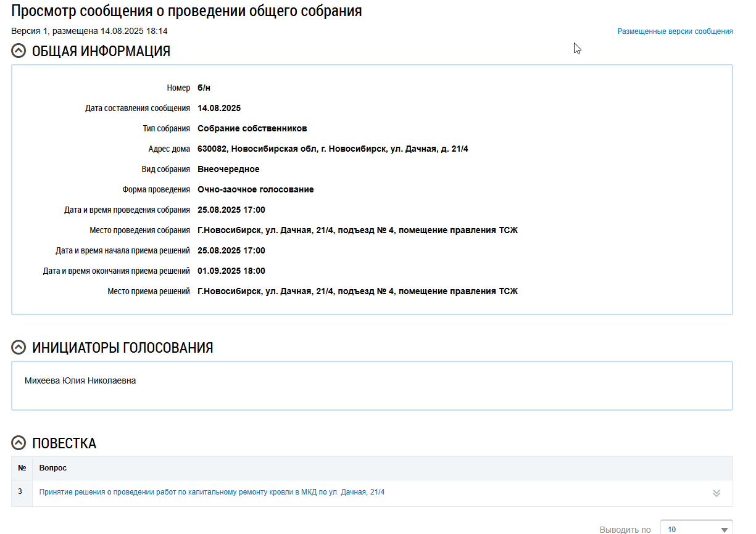Select the 'Место приема решений' address value
756x534 pixels.
pyautogui.click(x=357, y=292)
